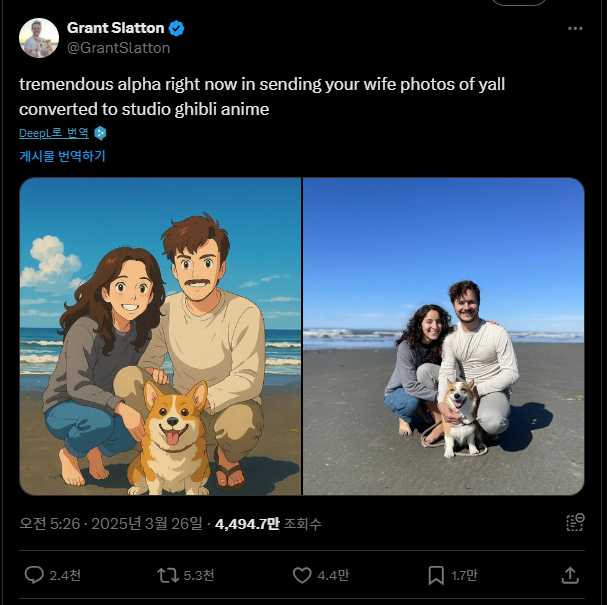Image resolution: width=607 pixels, height=605 pixels.
Task: Click the DeepL logo beside the translation link
Action: tap(100, 133)
